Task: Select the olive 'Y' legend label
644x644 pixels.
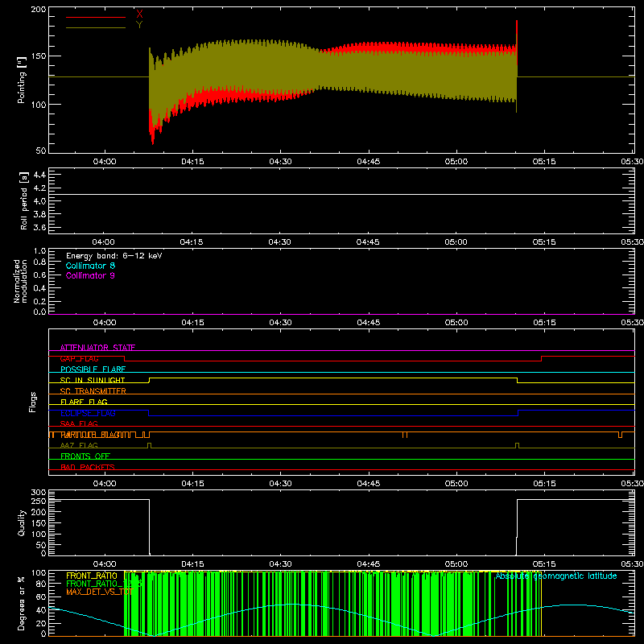Action: (x=139, y=25)
